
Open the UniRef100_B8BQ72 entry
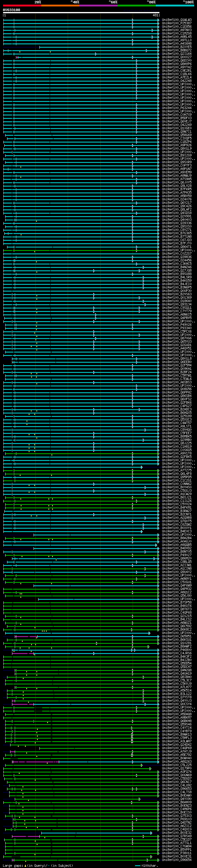pos(176,50)
